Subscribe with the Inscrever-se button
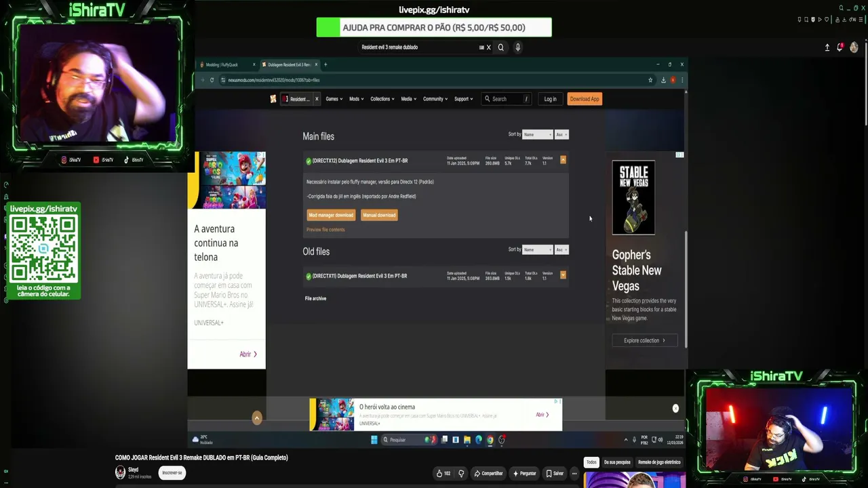Image resolution: width=868 pixels, height=488 pixels. coord(172,472)
